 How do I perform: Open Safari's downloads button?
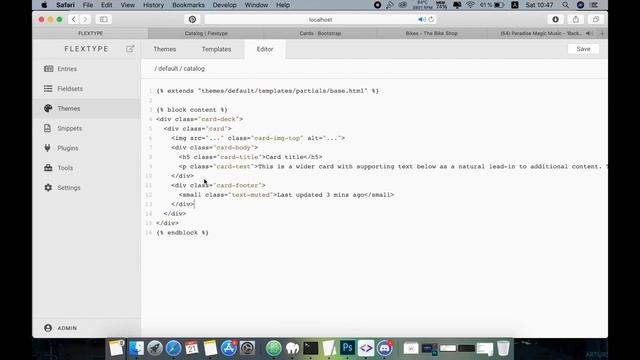tap(556, 19)
